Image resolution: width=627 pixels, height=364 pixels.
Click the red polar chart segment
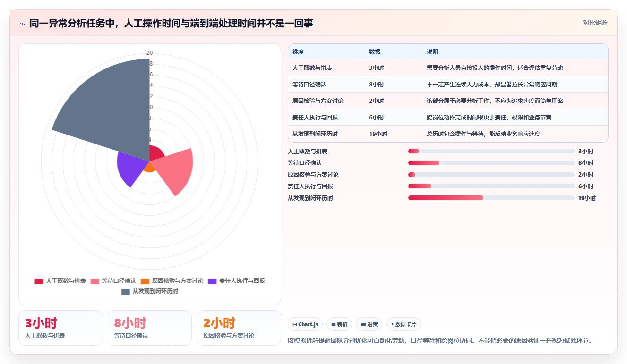click(x=156, y=153)
